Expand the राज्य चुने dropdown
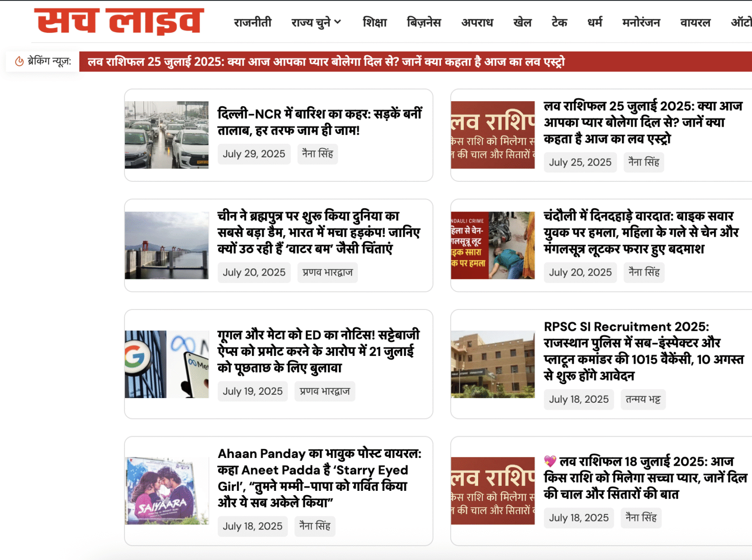The width and height of the screenshot is (752, 560). [x=316, y=22]
